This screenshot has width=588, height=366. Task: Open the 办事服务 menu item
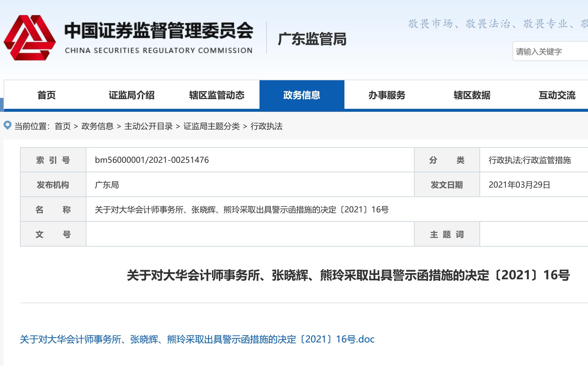tap(387, 95)
